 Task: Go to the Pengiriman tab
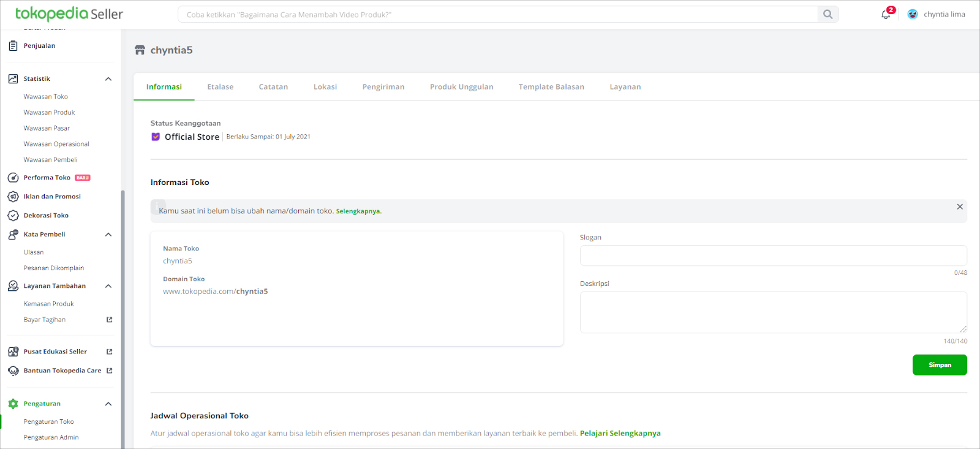click(383, 87)
